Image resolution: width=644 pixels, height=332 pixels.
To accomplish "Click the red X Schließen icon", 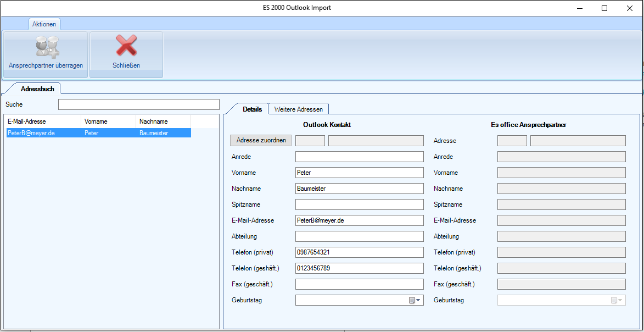I will (x=126, y=46).
